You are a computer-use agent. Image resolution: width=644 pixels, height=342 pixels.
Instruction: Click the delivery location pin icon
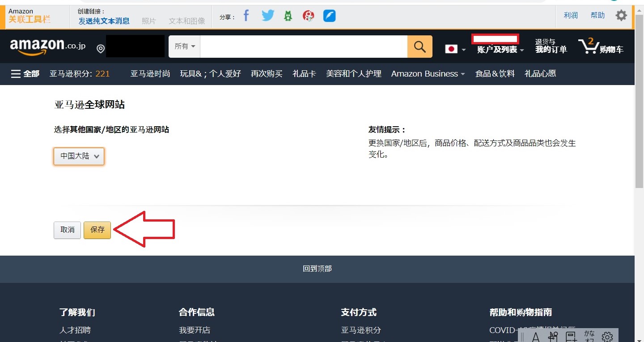coord(101,49)
